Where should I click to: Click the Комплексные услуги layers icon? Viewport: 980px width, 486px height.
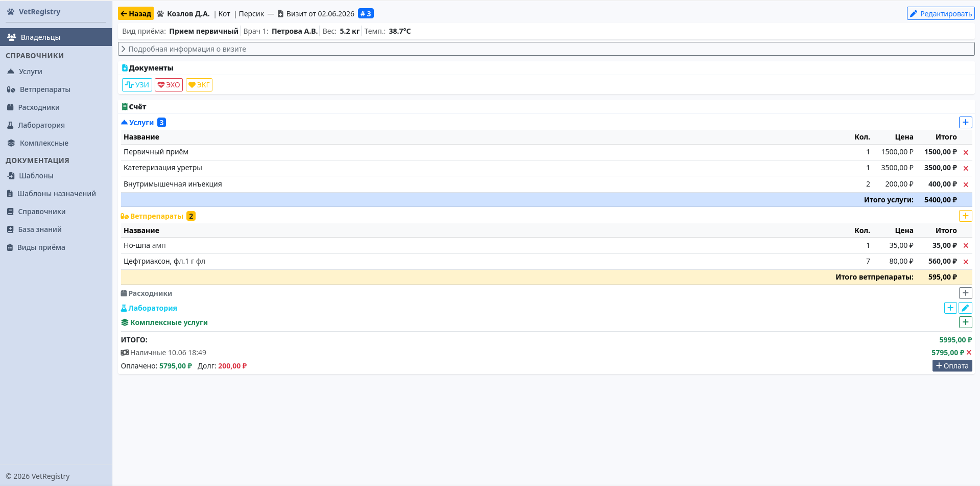tap(125, 322)
